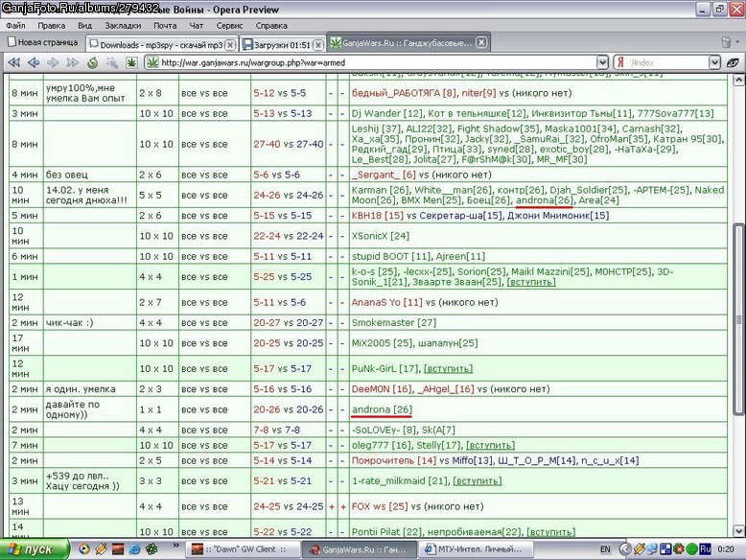Reload the page with the green reload icon
The width and height of the screenshot is (746, 560).
(93, 62)
